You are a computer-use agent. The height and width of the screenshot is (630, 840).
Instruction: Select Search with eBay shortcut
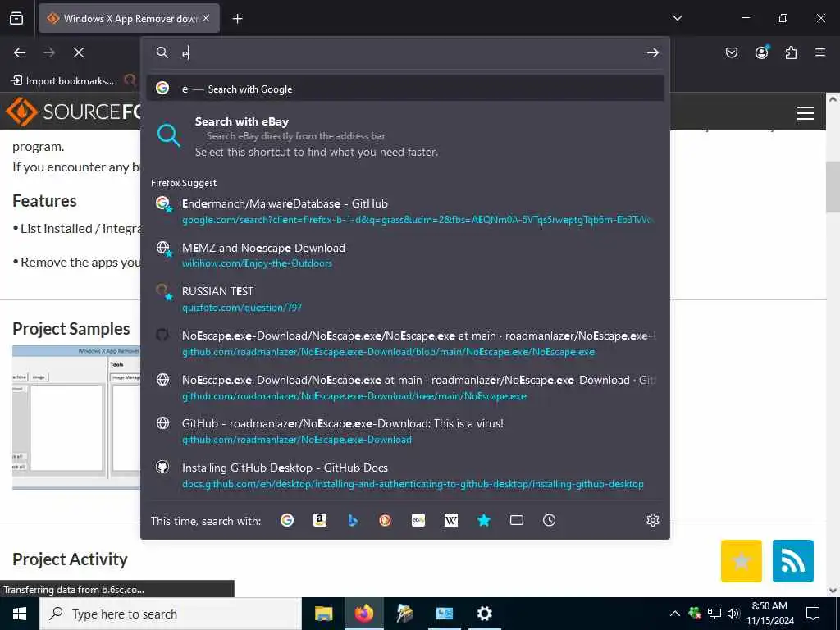405,137
